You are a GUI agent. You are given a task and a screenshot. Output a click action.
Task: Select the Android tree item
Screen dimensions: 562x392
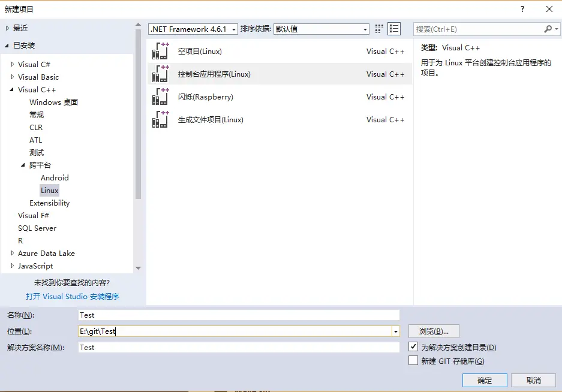[x=55, y=177]
